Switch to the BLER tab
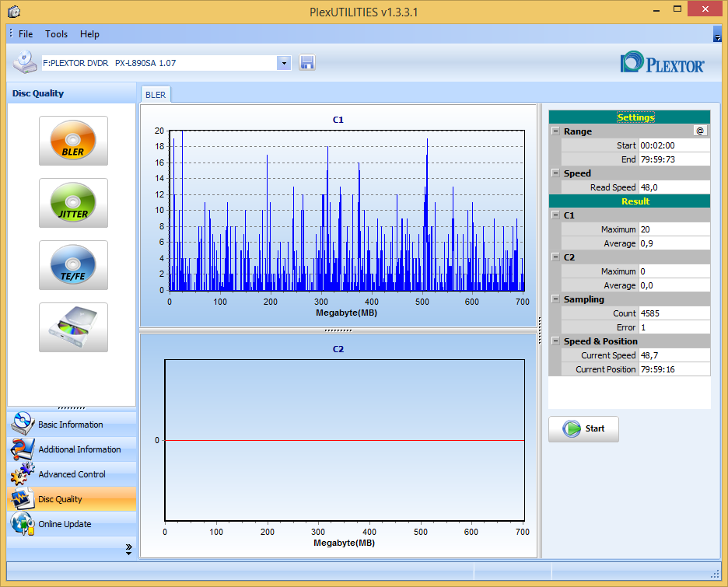This screenshot has width=728, height=587. pyautogui.click(x=156, y=95)
